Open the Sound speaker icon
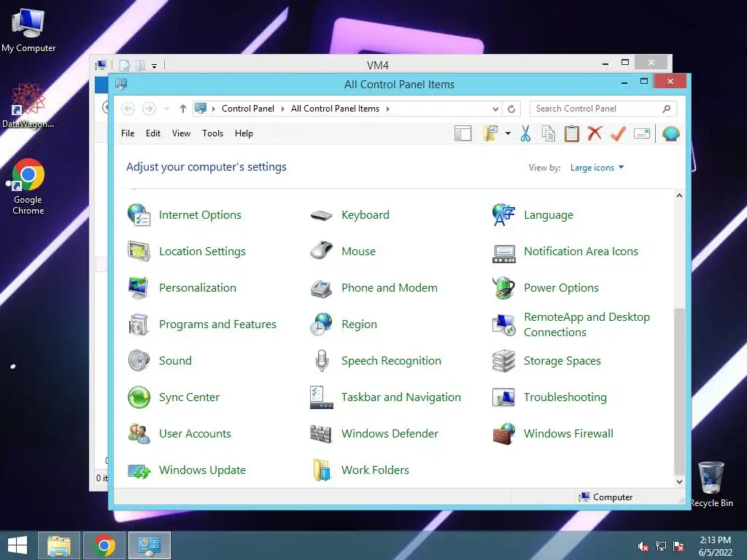This screenshot has height=560, width=747. click(x=139, y=360)
